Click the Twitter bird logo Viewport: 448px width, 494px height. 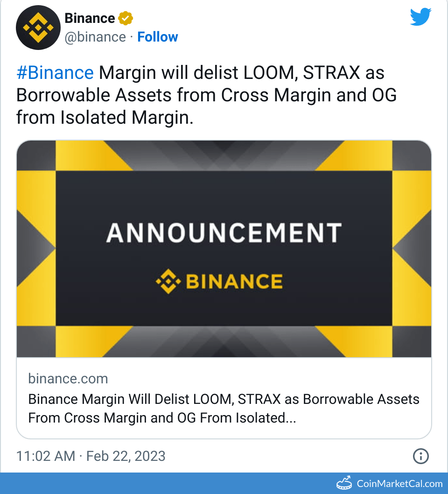pos(420,18)
